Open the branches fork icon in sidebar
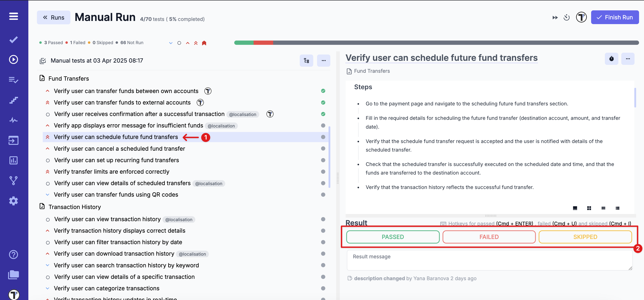The width and height of the screenshot is (644, 300). [x=14, y=180]
